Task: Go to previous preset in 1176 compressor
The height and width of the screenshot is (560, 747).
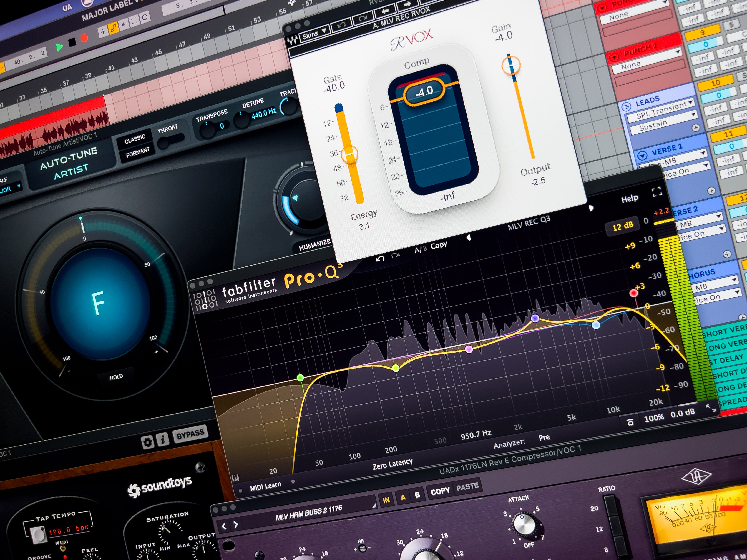Action: [224, 526]
